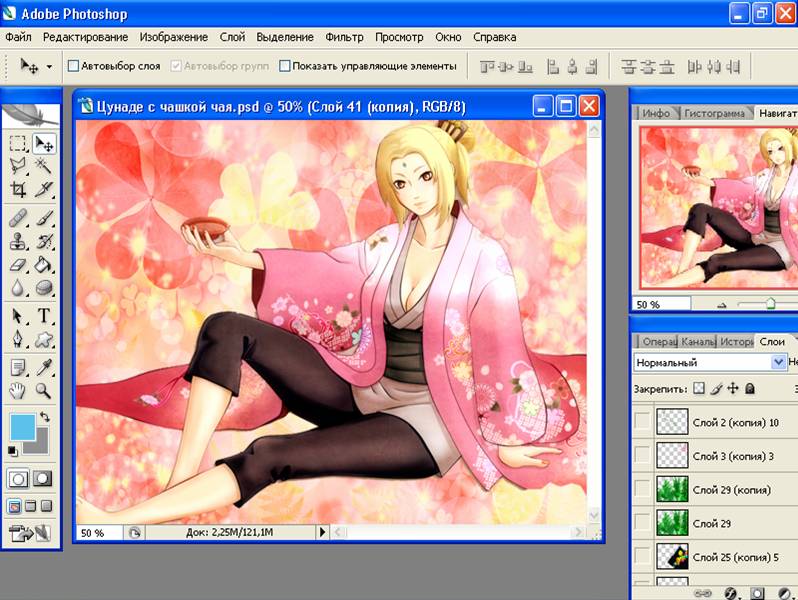The image size is (798, 600).
Task: Click the foreground color blue swatch
Action: coord(21,425)
